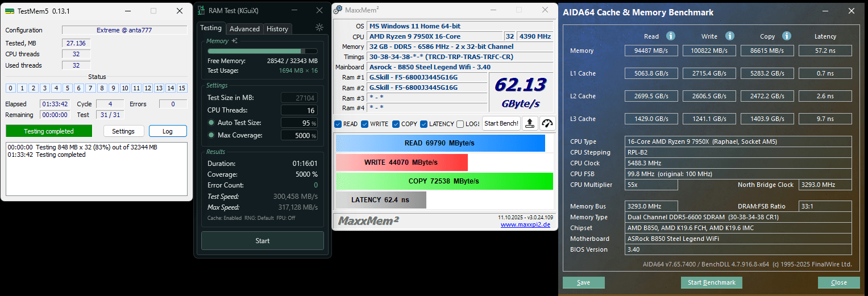Select the Auto Test Size radio toggle
Image resolution: width=868 pixels, height=296 pixels.
(211, 123)
